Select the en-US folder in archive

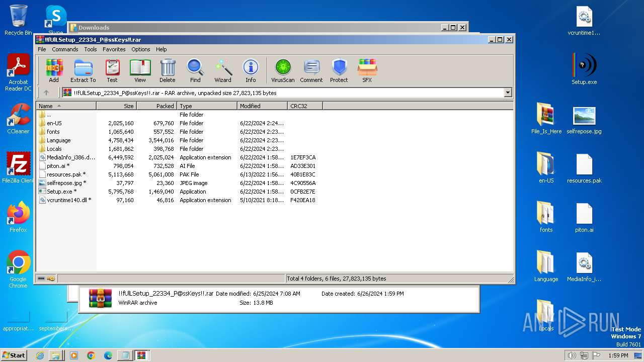click(x=179, y=123)
